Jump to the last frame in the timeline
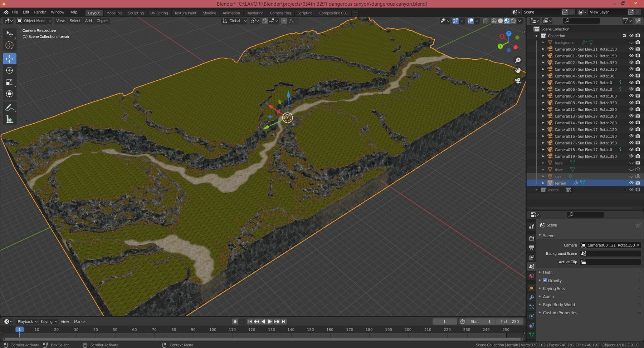 click(283, 321)
